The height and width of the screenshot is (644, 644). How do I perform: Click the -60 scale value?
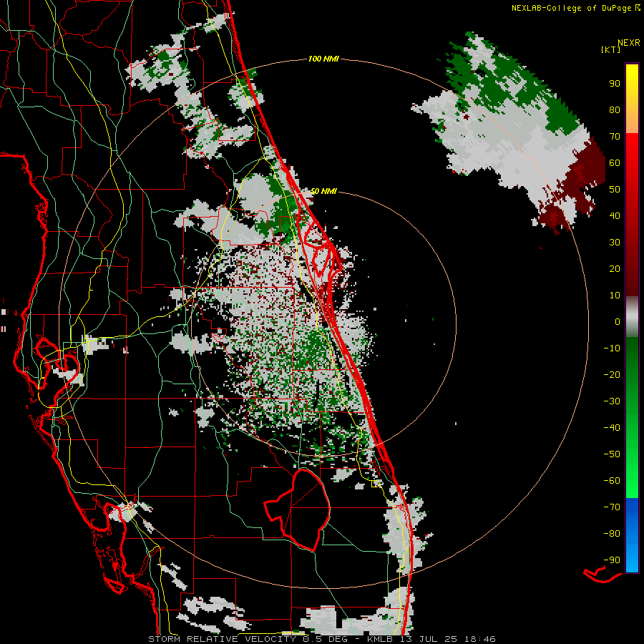pos(612,481)
